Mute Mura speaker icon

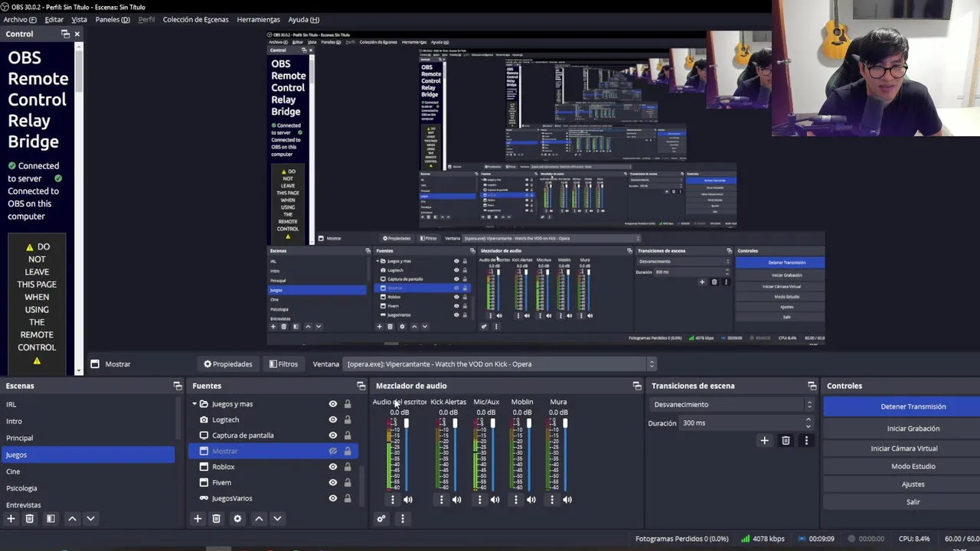tap(567, 500)
